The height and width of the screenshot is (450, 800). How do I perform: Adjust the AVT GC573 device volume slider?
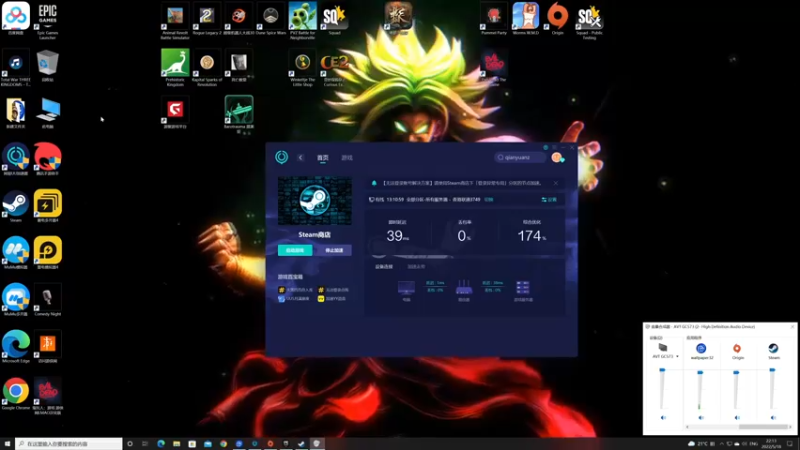point(662,389)
